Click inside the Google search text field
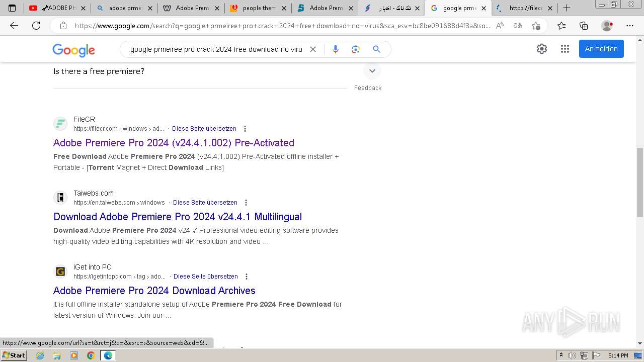 click(x=216, y=49)
